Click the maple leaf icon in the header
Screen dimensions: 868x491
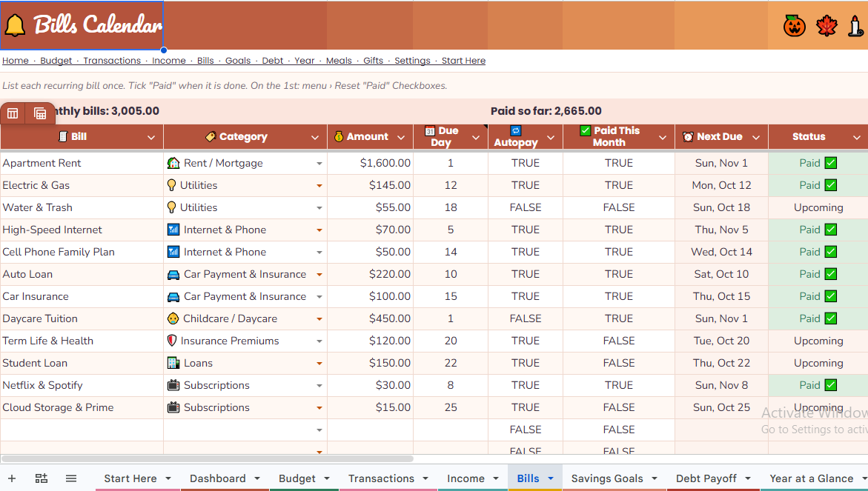pyautogui.click(x=826, y=26)
